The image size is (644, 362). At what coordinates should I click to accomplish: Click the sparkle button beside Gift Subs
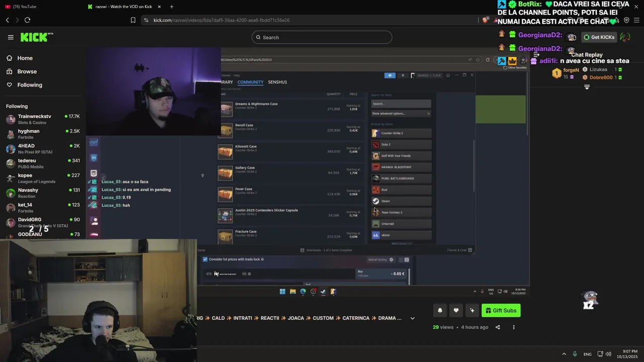pos(472,310)
